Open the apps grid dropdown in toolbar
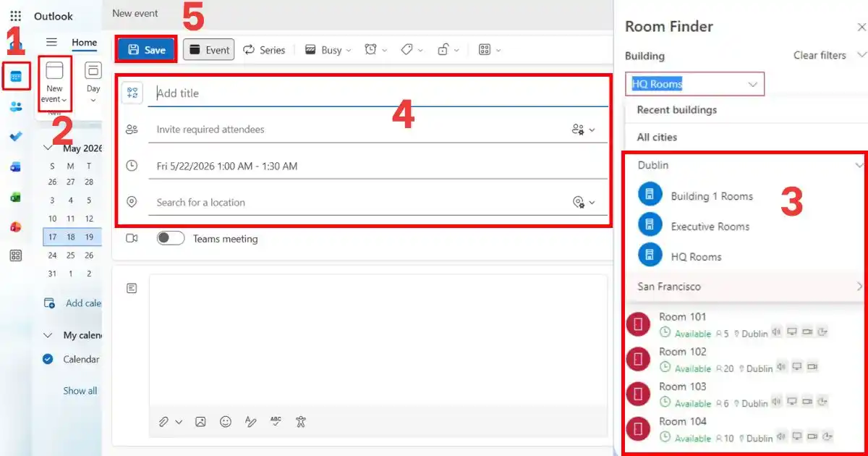This screenshot has width=868, height=456. tap(490, 49)
